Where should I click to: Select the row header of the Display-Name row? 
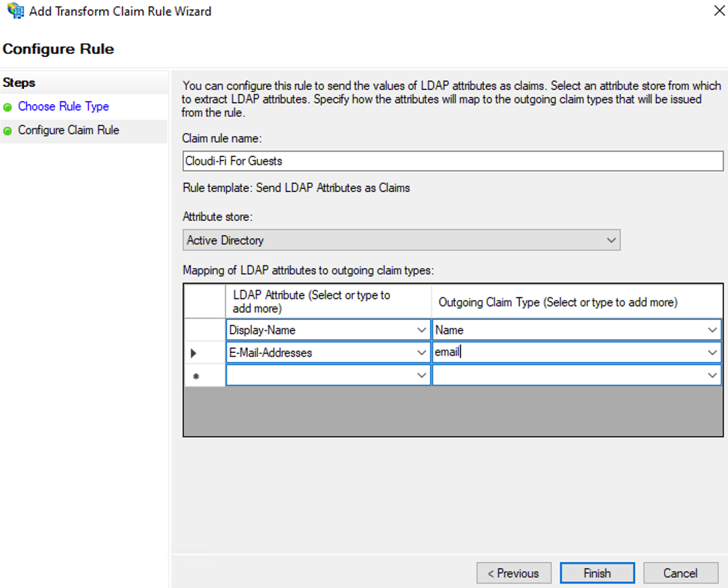tap(205, 330)
